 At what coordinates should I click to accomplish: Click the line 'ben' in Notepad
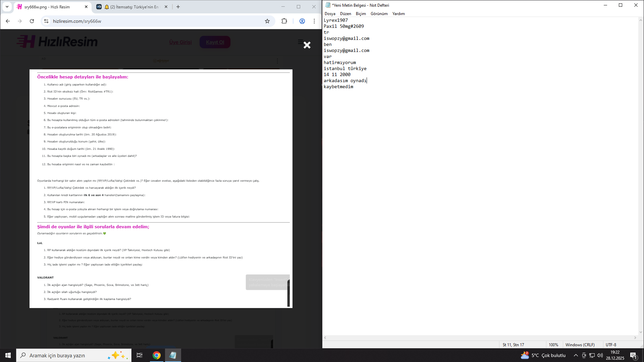tap(328, 44)
